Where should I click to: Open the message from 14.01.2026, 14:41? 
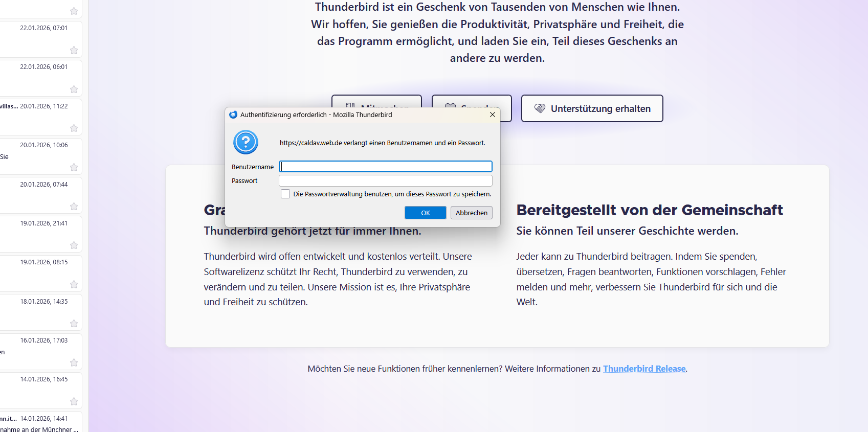[x=41, y=422]
